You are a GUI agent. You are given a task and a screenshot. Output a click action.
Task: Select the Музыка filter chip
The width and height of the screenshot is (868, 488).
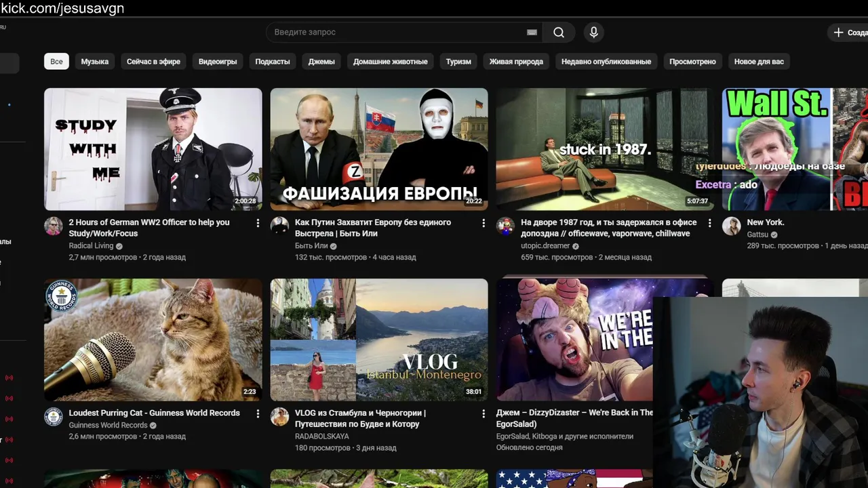pos(95,61)
